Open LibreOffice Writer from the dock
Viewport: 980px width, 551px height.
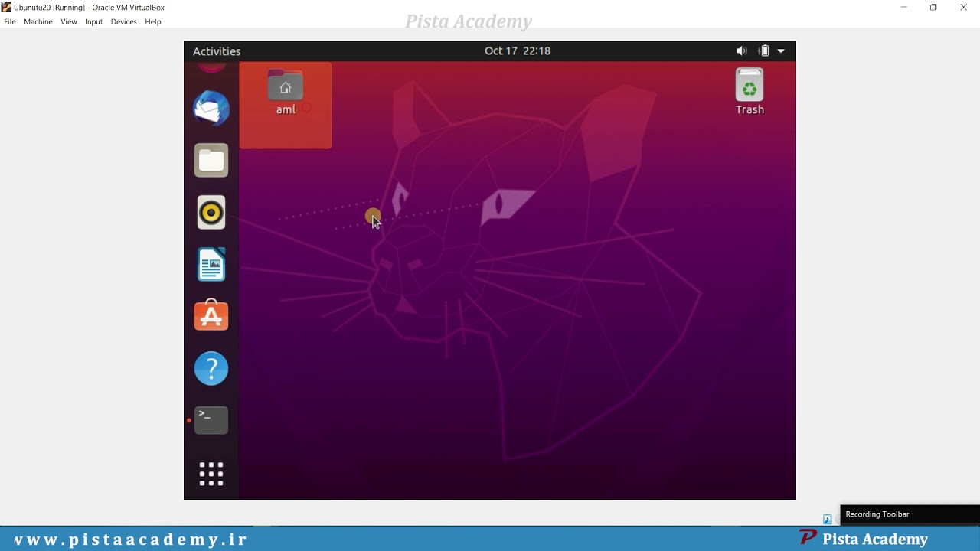coord(211,264)
